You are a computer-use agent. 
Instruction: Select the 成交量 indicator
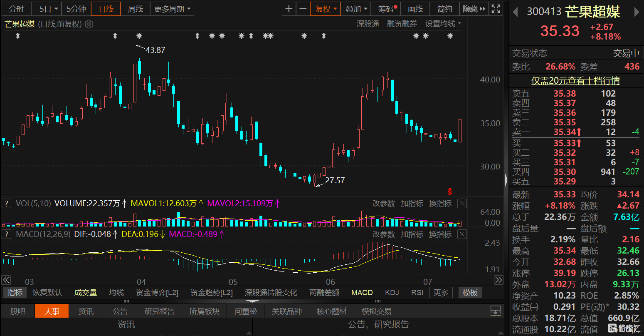(86, 293)
